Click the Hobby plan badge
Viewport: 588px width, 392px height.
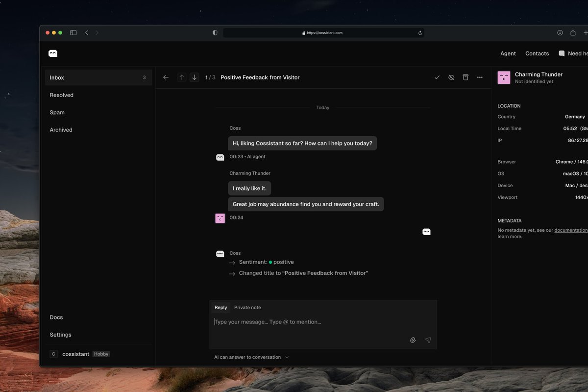click(101, 354)
